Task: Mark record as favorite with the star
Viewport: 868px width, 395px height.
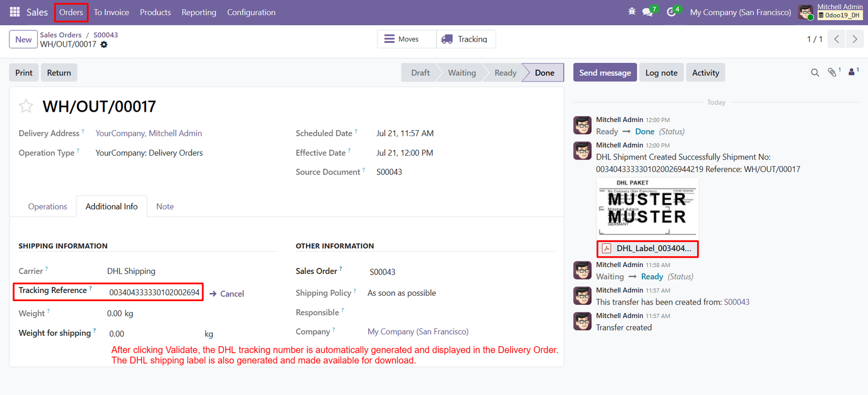Action: click(26, 106)
